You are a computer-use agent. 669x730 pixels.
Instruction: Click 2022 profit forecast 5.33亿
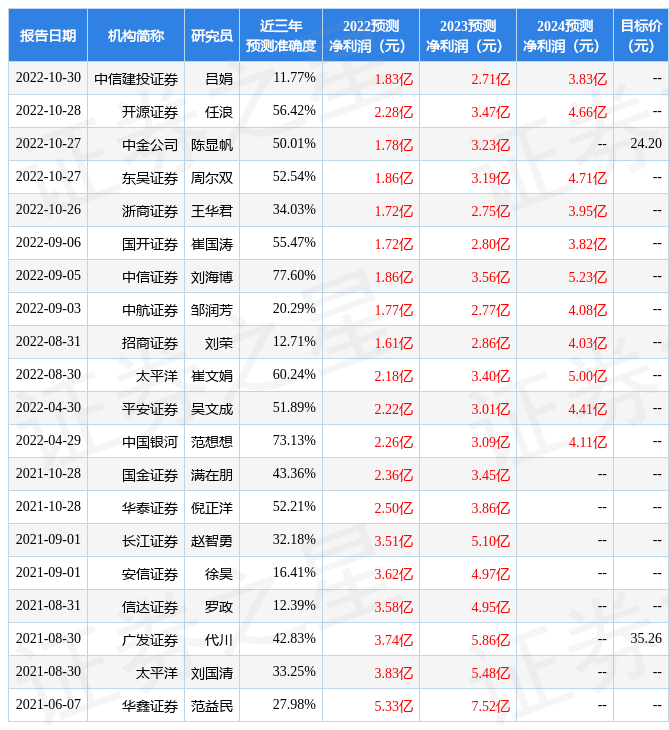point(394,706)
